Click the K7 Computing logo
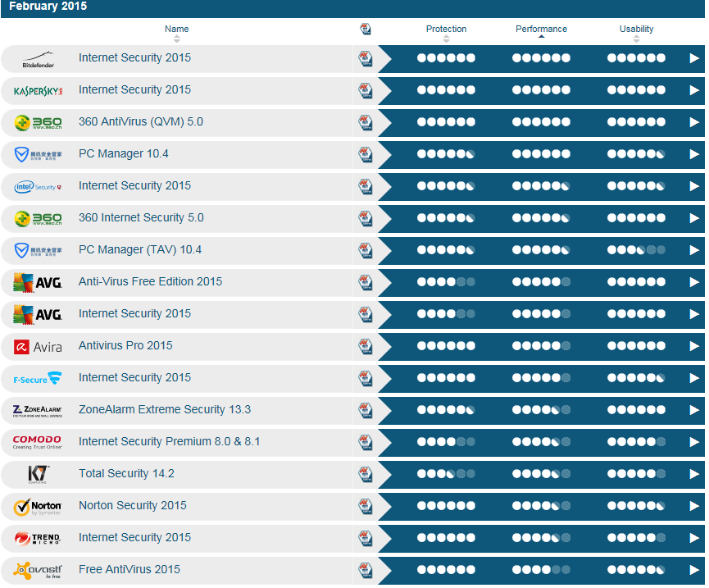This screenshot has height=588, width=709. pyautogui.click(x=38, y=475)
